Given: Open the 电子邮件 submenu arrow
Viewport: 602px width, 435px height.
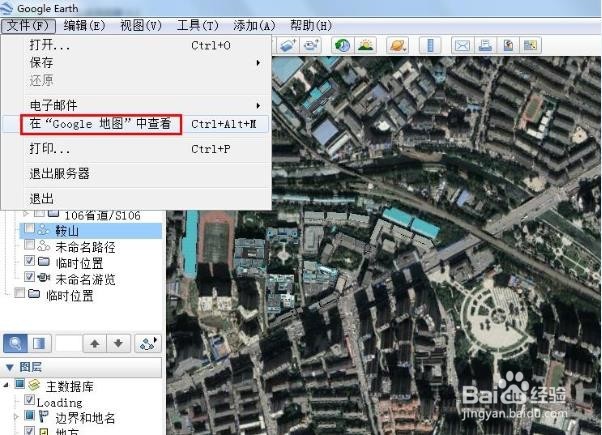Looking at the screenshot, I should tap(258, 105).
